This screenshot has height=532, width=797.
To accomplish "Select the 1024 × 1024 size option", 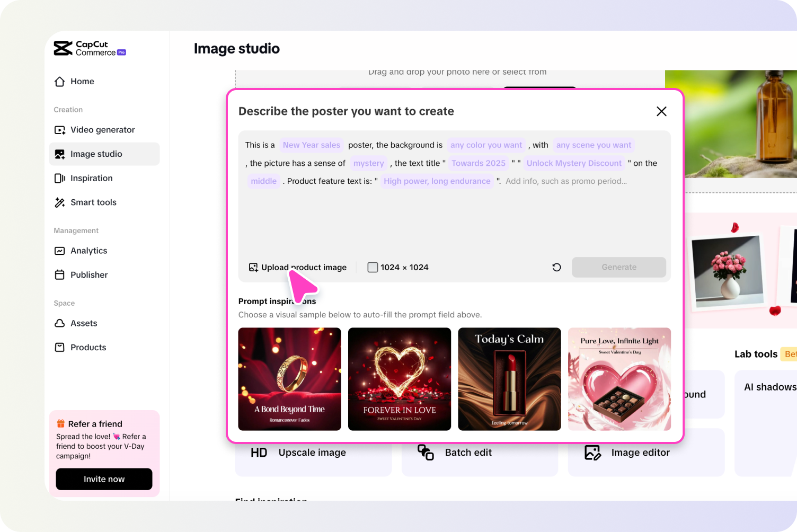I will 398,268.
